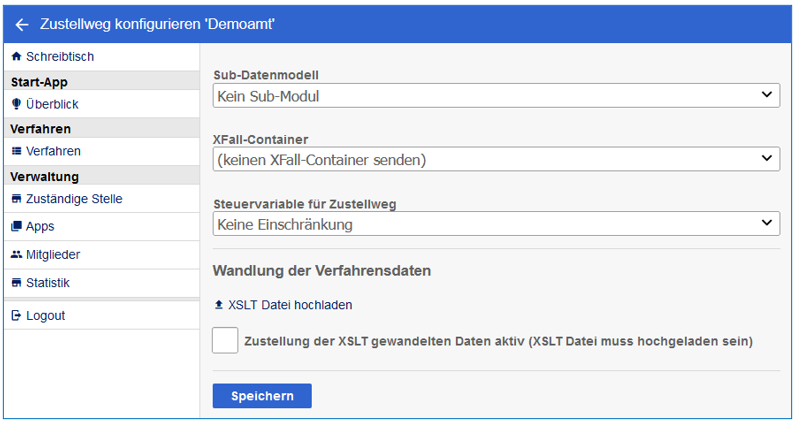Click the Verfahren list icon
Image resolution: width=795 pixels, height=422 pixels.
pyautogui.click(x=16, y=151)
